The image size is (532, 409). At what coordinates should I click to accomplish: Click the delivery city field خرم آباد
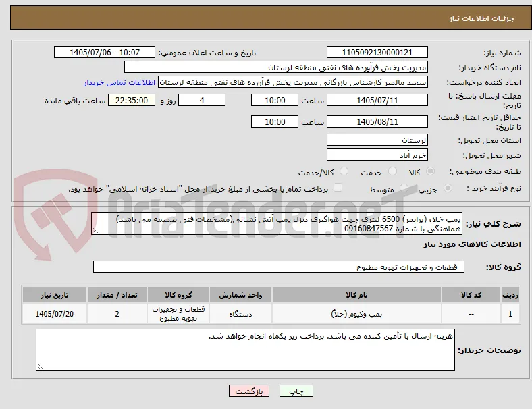[377, 155]
